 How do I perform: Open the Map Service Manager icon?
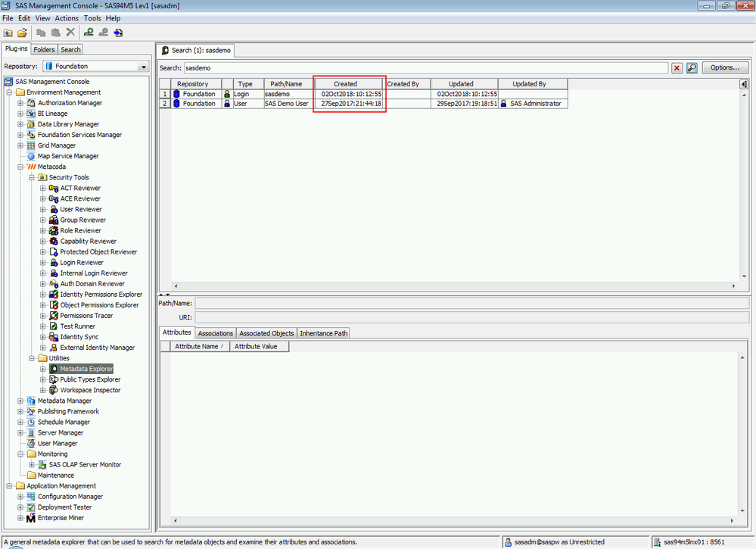click(31, 156)
